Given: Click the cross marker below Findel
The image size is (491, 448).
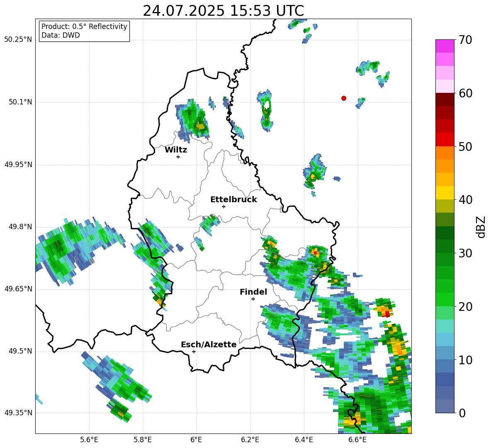Looking at the screenshot, I should [x=253, y=299].
